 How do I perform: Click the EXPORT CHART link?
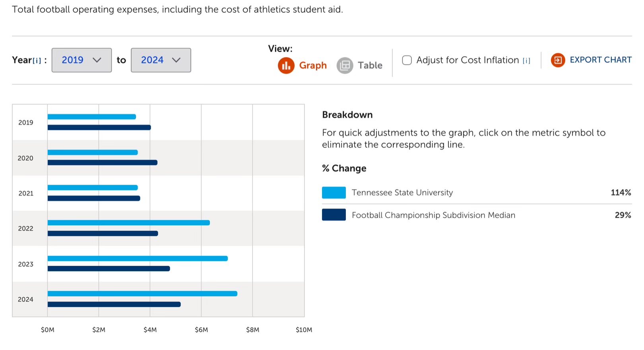[600, 60]
